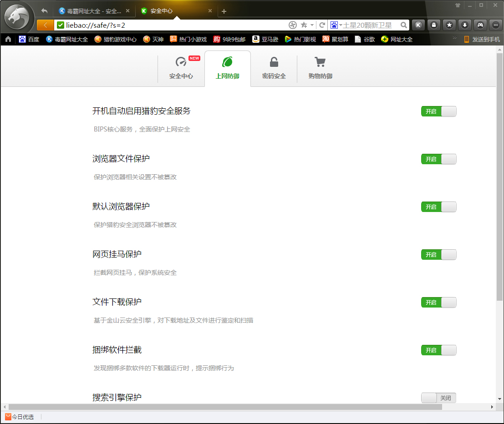Open favorites via the star toolbar icon
Screen dimensions: 504x424
448,25
